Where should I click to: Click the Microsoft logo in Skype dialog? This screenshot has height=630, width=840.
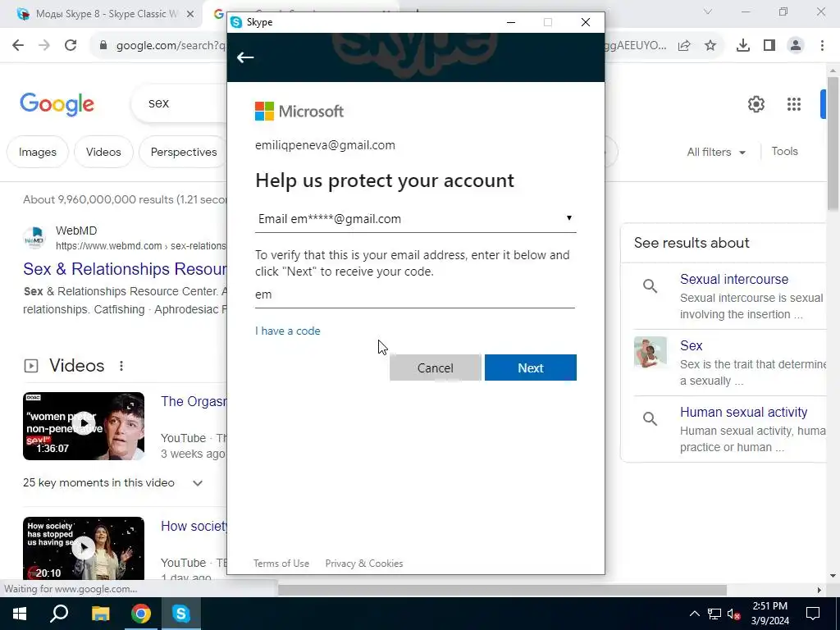[299, 112]
